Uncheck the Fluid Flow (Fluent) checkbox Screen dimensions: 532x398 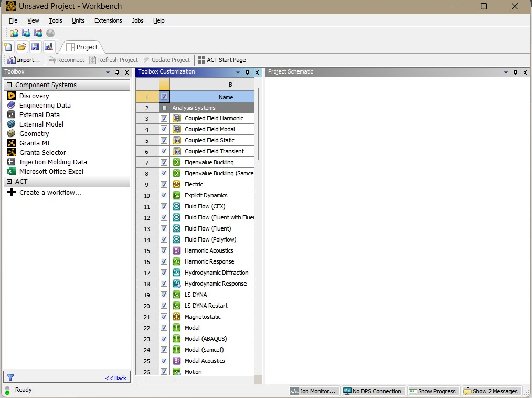pos(164,228)
